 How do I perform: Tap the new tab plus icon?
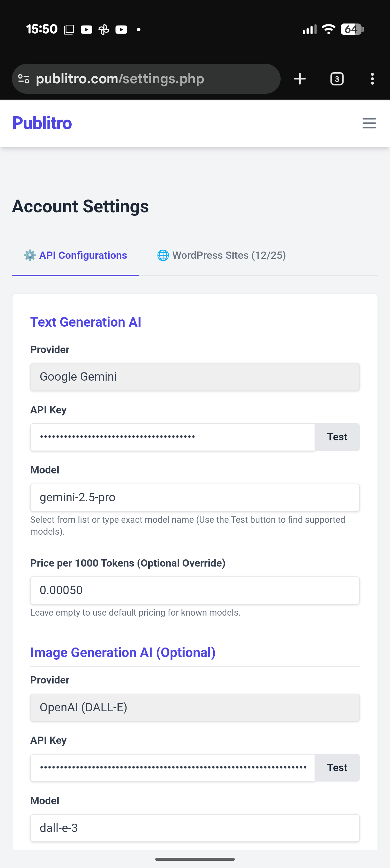point(300,79)
